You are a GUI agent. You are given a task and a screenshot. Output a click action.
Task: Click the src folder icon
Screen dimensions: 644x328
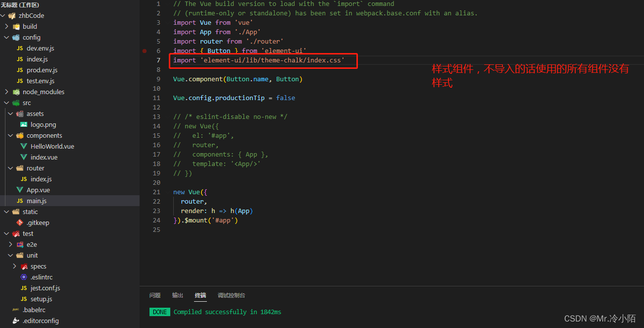[16, 103]
